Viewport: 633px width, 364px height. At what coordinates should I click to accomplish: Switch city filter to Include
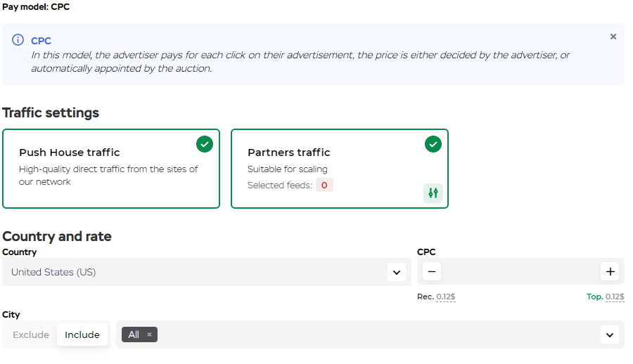click(82, 334)
